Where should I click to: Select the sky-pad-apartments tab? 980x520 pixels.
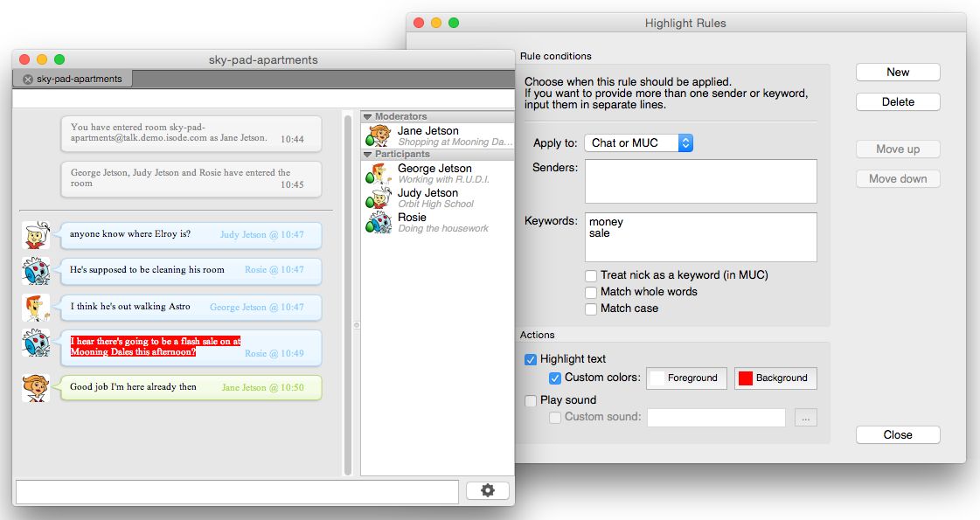74,77
